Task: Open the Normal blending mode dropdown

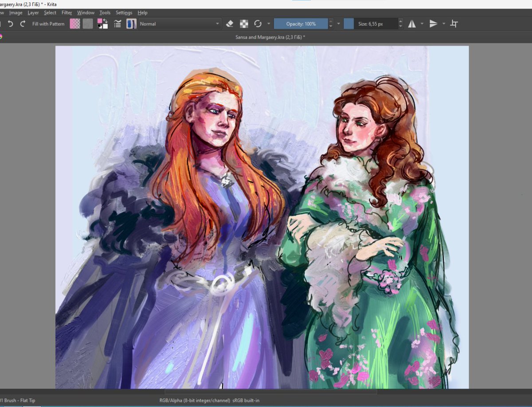Action: coord(180,24)
